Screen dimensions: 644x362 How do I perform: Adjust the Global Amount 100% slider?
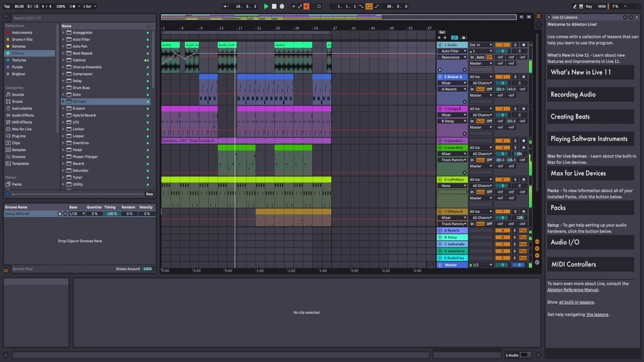click(147, 269)
